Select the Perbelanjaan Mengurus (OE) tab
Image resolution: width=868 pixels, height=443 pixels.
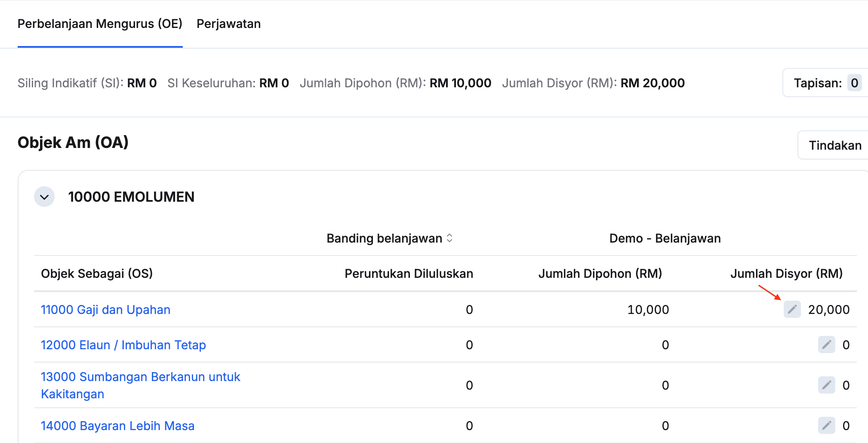(100, 24)
